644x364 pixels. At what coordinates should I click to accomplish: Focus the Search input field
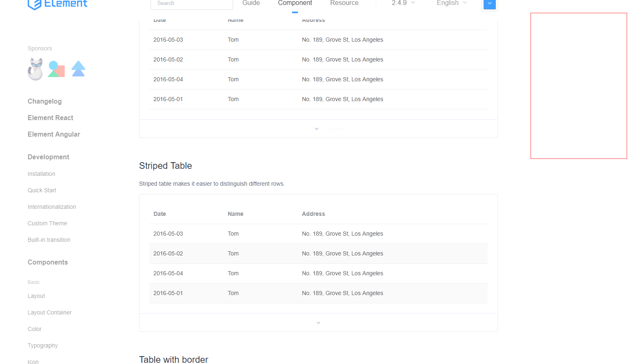(192, 3)
